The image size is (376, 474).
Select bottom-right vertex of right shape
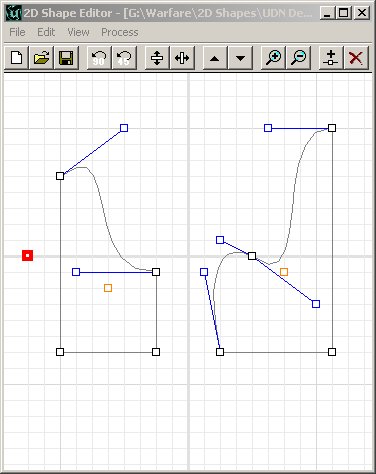click(x=332, y=352)
